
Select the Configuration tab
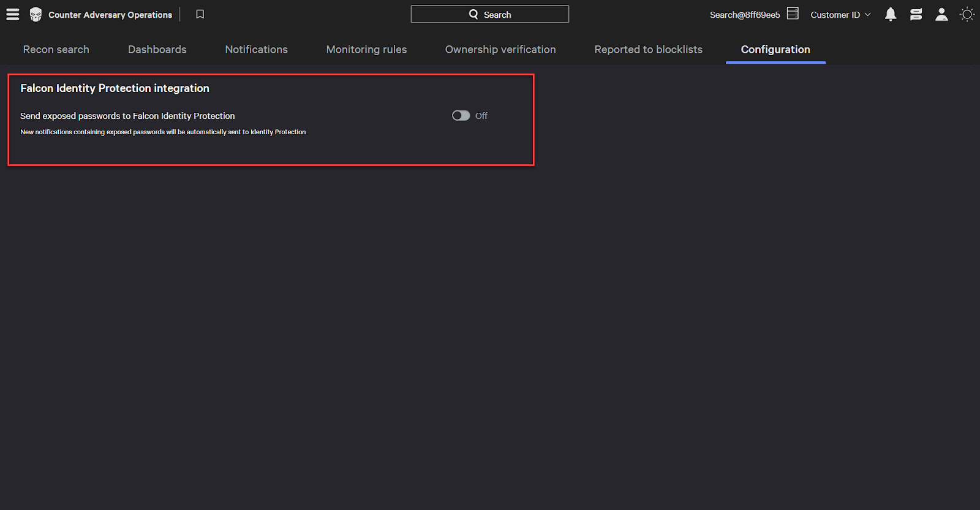pos(775,50)
